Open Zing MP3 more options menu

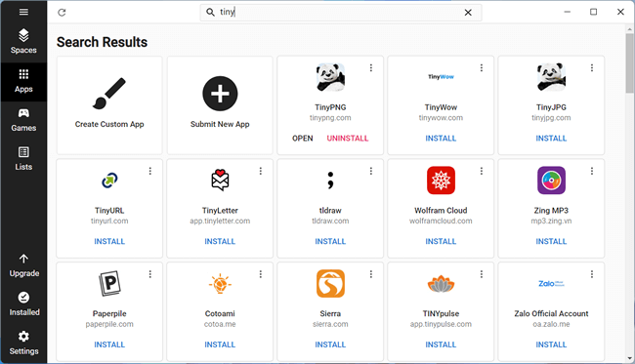coord(592,171)
